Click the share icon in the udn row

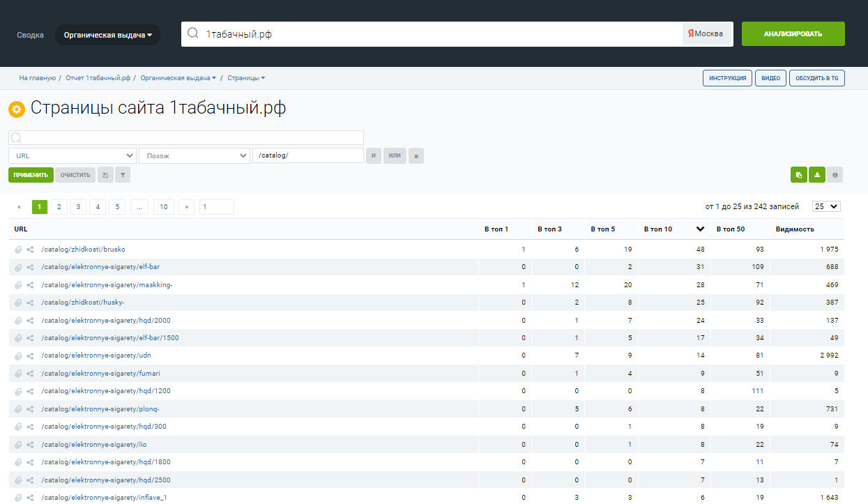[x=31, y=356]
